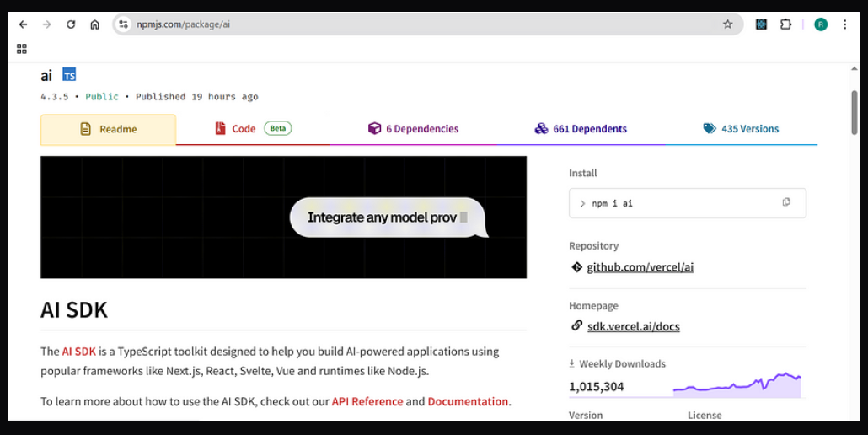Click the Published 19 hours ago text
The image size is (868, 435).
pos(197,97)
